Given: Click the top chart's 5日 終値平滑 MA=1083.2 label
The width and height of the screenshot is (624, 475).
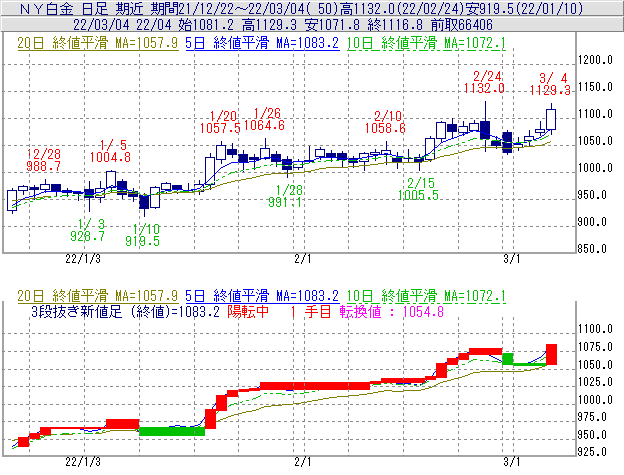Looking at the screenshot, I should pos(262,43).
